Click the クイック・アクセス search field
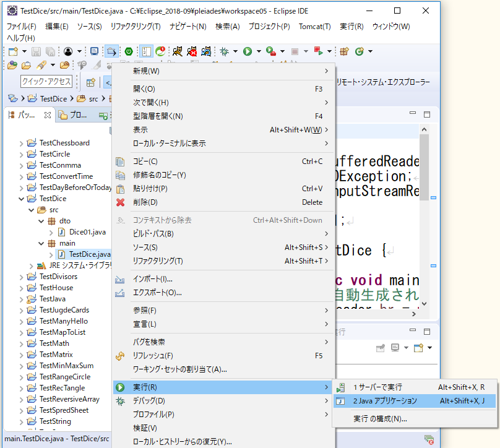This screenshot has height=448, width=500. pos(46,81)
